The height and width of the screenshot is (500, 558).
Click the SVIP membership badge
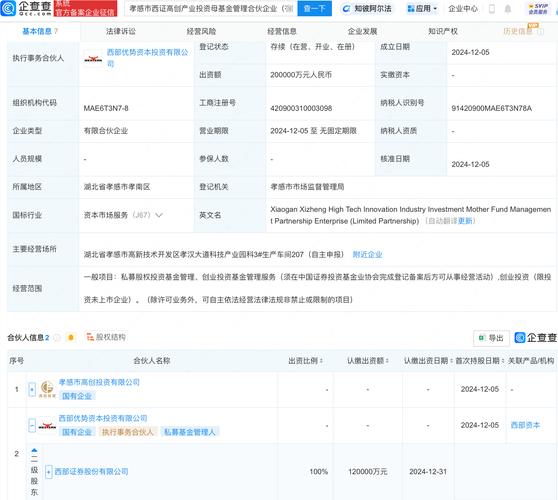[538, 9]
